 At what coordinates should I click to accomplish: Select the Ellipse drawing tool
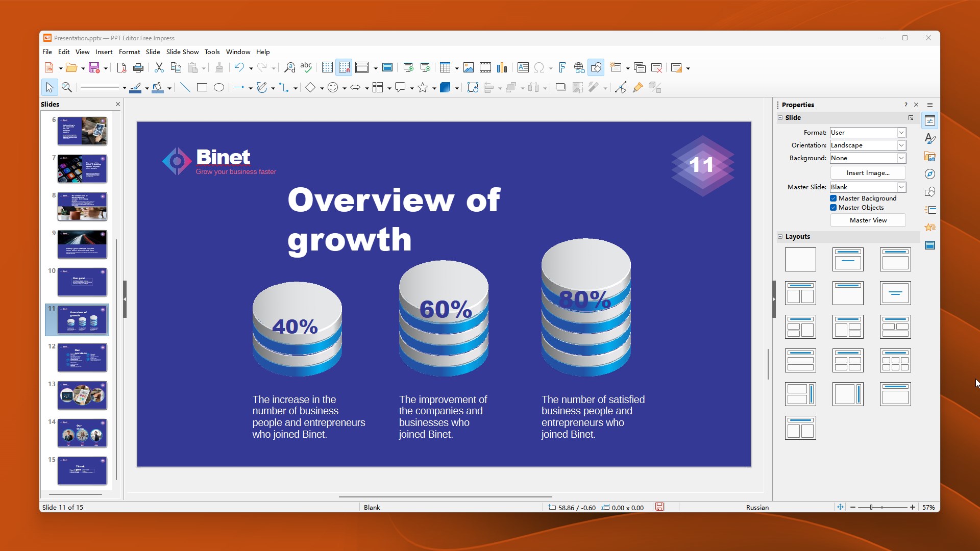pos(219,88)
